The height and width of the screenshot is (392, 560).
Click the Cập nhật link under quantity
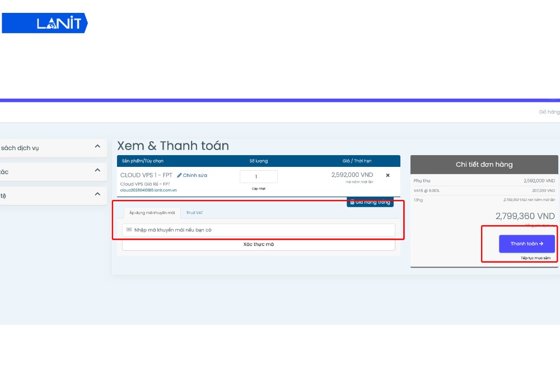258,189
